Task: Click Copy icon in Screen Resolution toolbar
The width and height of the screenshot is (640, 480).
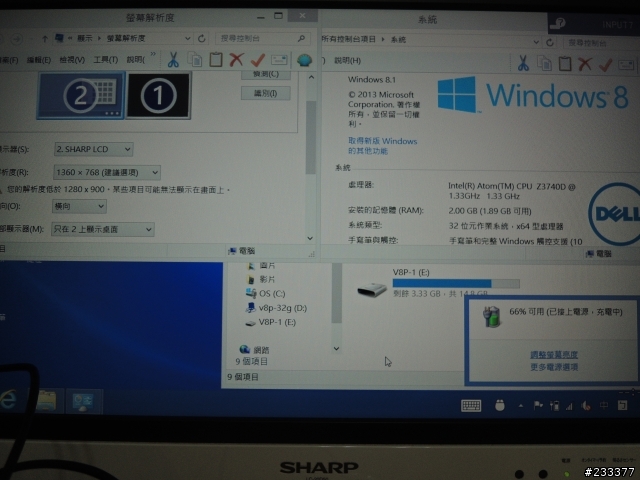Action: point(195,60)
